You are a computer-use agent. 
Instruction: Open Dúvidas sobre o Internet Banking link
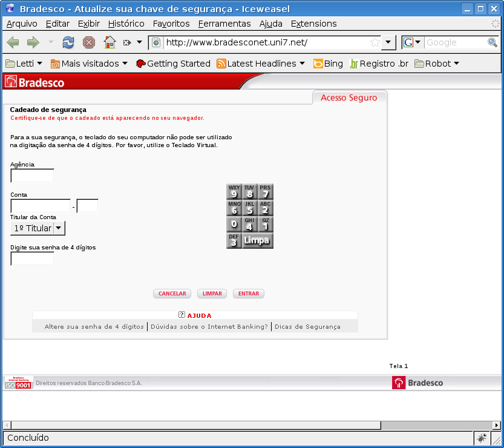click(x=209, y=326)
